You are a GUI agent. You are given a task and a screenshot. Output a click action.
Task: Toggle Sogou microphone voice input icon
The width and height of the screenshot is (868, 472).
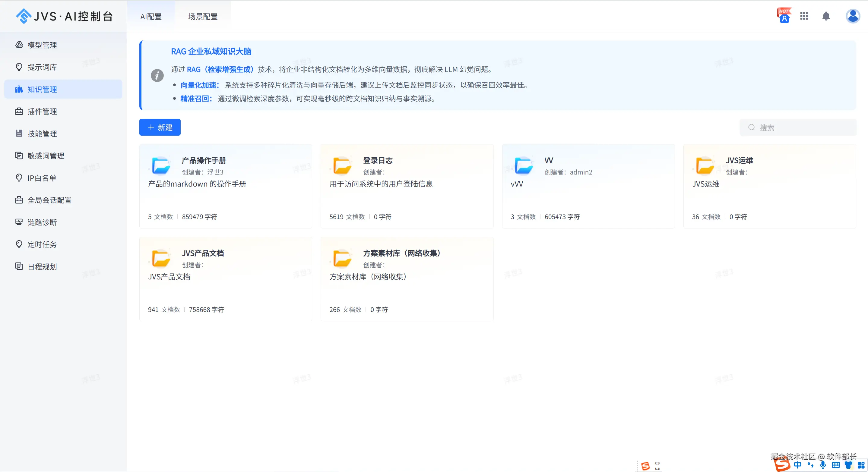[822, 465]
